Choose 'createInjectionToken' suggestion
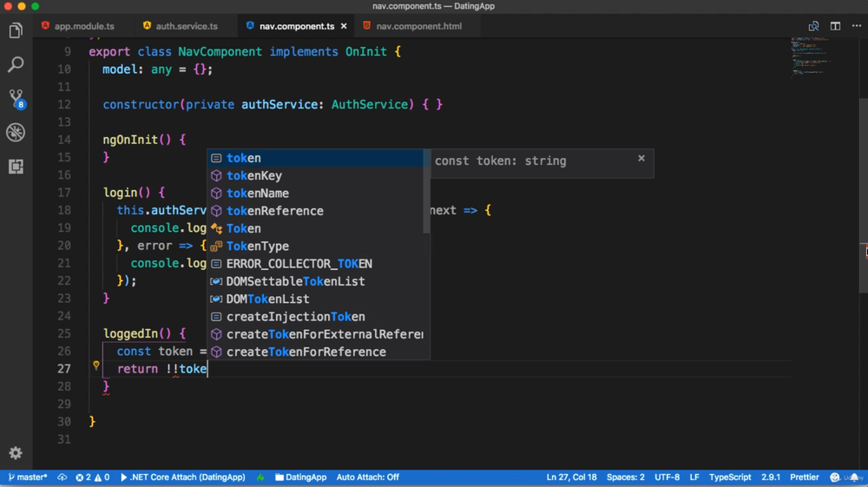 coord(316,317)
